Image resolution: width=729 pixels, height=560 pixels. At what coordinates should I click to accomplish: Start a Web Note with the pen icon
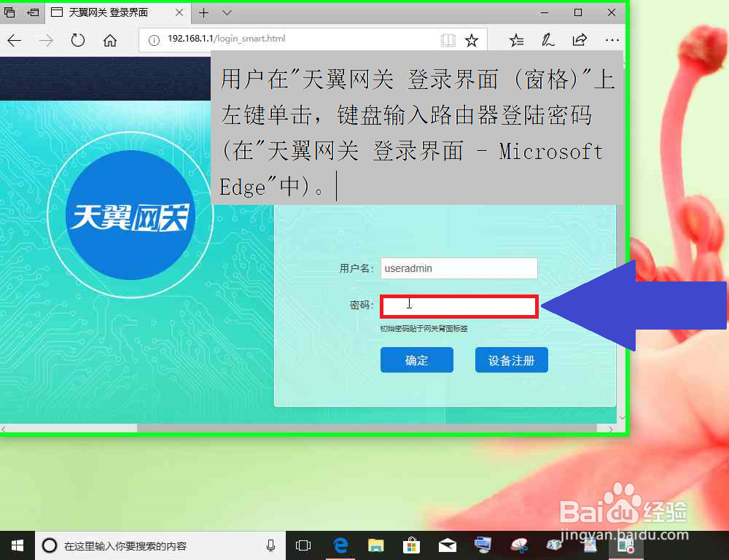pyautogui.click(x=548, y=40)
